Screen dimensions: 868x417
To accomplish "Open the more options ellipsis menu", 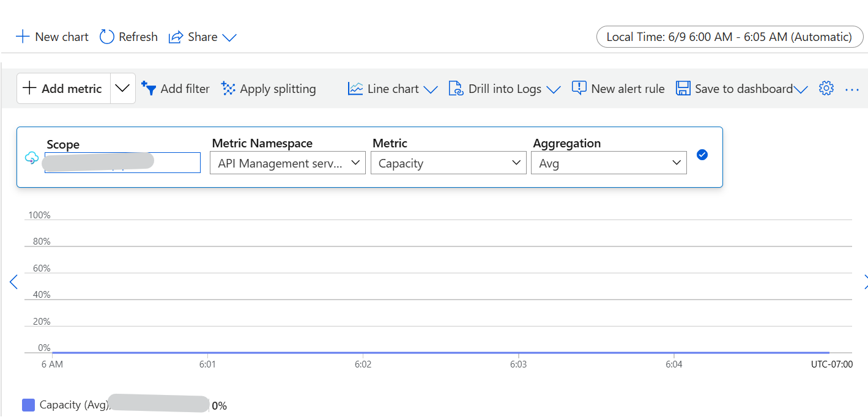I will pyautogui.click(x=852, y=89).
